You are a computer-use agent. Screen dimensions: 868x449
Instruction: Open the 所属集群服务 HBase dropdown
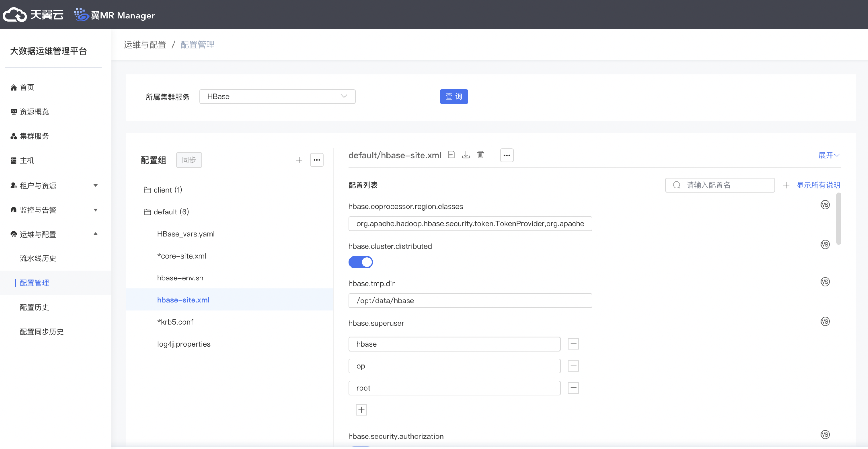(x=277, y=96)
